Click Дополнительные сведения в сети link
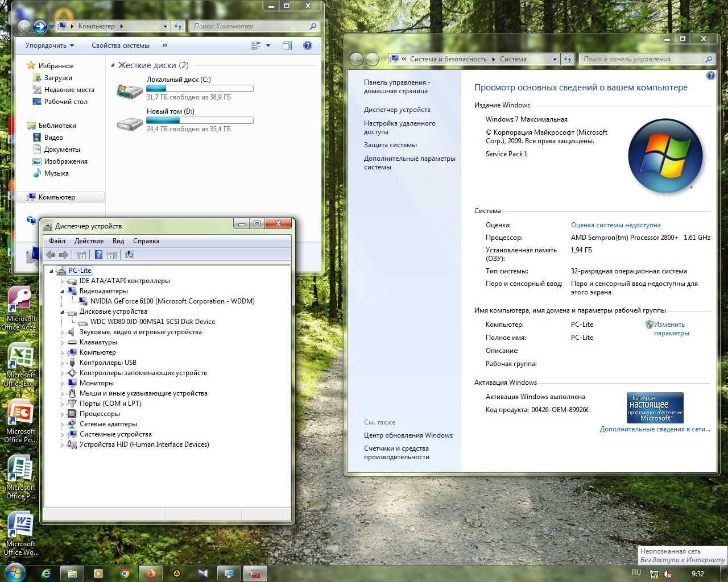728x582 pixels. point(655,429)
